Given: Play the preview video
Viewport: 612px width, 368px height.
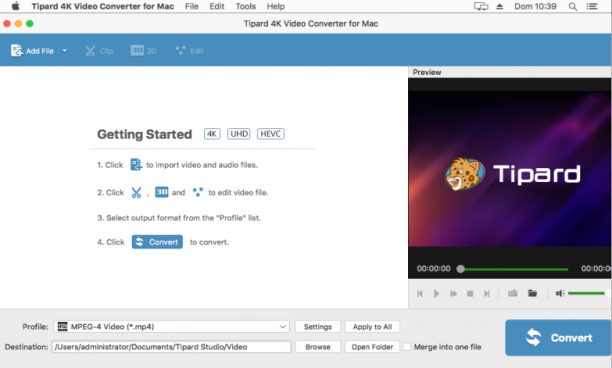Looking at the screenshot, I should [436, 293].
